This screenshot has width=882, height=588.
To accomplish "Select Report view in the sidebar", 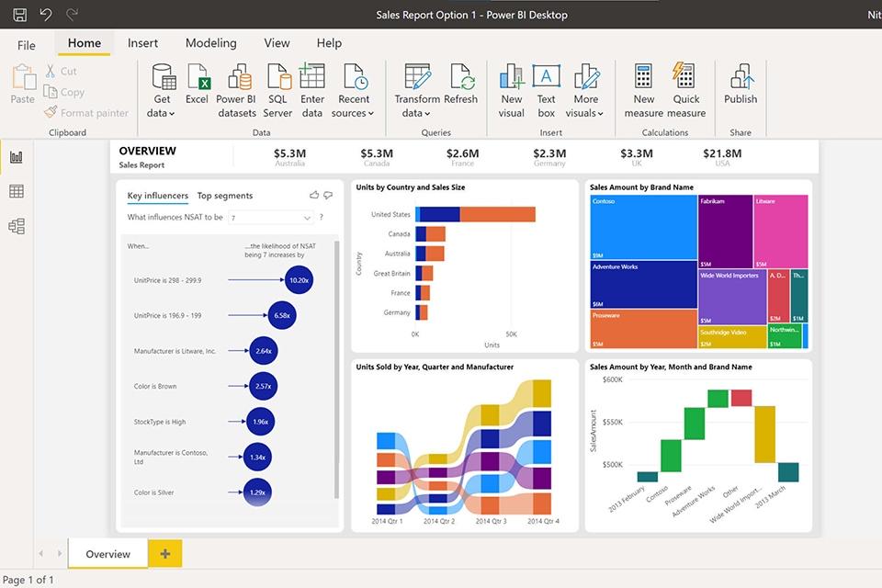I will [15, 156].
